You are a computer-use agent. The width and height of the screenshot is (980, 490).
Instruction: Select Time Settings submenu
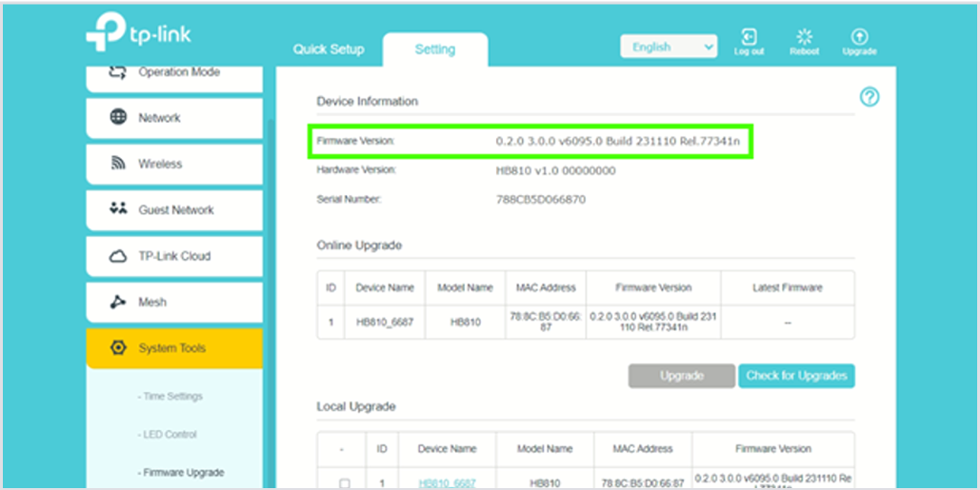click(170, 397)
